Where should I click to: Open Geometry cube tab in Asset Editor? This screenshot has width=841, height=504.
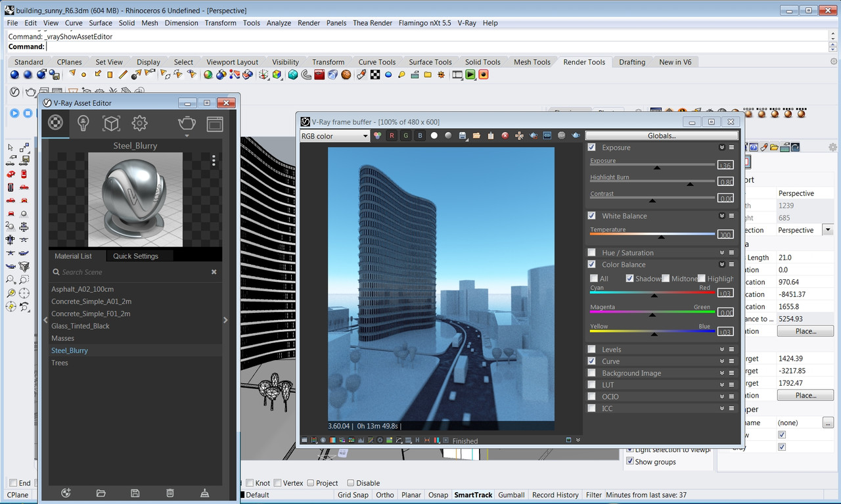(111, 123)
